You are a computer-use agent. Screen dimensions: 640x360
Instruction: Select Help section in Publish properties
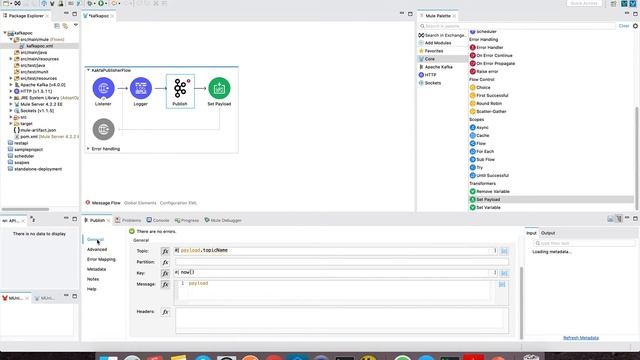click(x=91, y=289)
